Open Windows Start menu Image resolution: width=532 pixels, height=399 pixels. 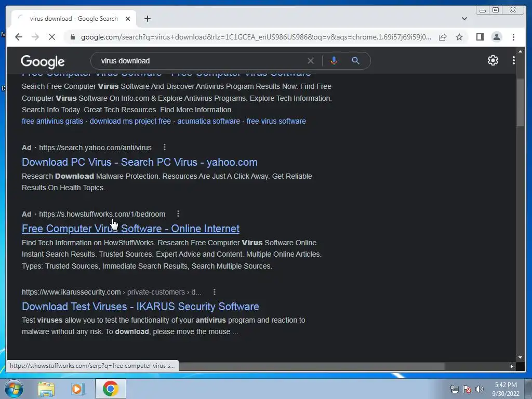14,389
